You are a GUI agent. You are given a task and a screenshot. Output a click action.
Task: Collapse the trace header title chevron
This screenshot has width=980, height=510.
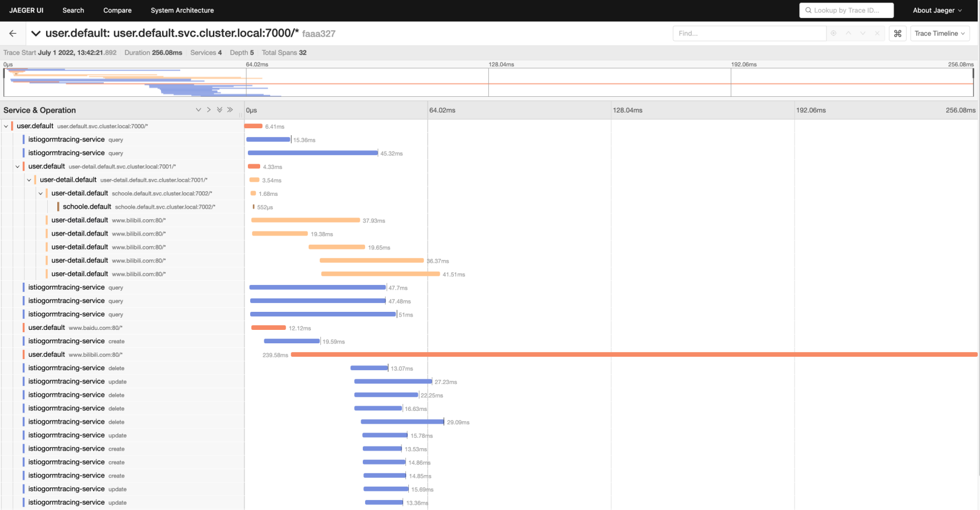36,33
